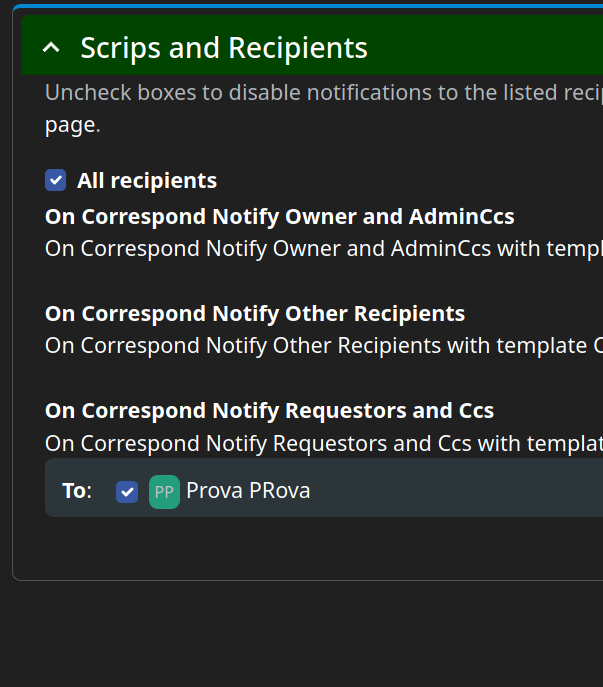Click Owner and AdminCcs template description line
This screenshot has height=687, width=603.
click(320, 249)
